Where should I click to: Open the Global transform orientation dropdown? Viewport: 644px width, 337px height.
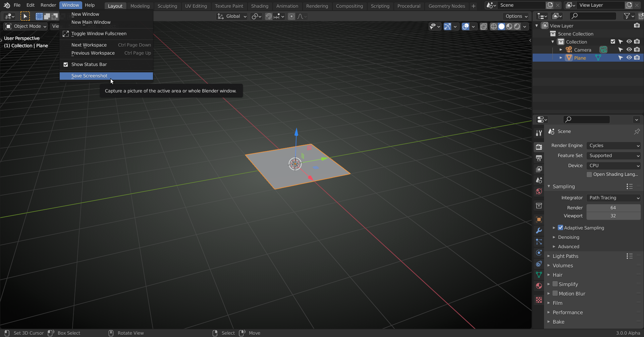[232, 16]
